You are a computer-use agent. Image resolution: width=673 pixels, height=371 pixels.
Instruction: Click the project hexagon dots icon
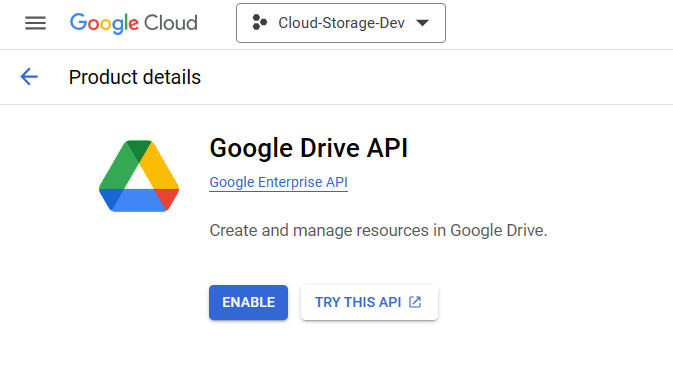[259, 23]
